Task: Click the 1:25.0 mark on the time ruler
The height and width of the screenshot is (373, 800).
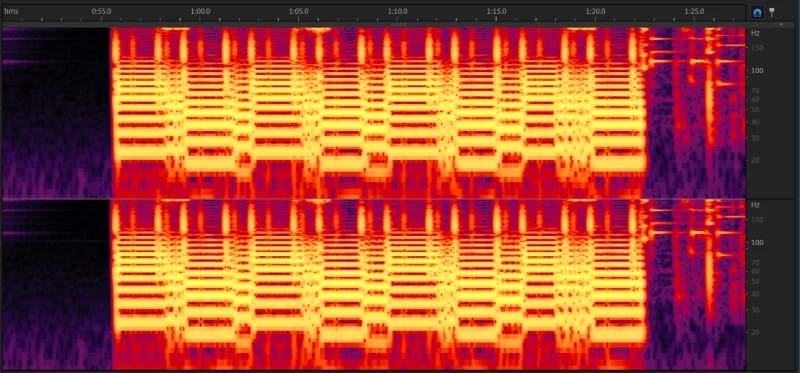Action: pyautogui.click(x=694, y=11)
